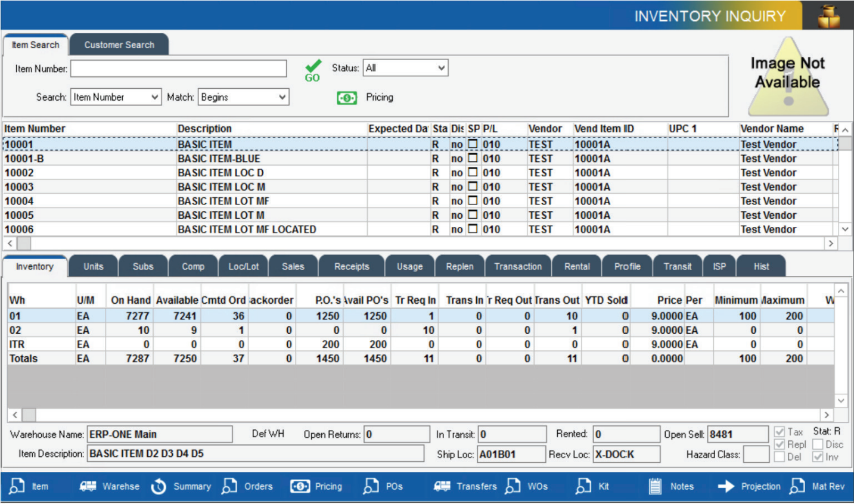Open the Notes notepad icon
Viewport: 854px width, 504px height.
tap(655, 487)
